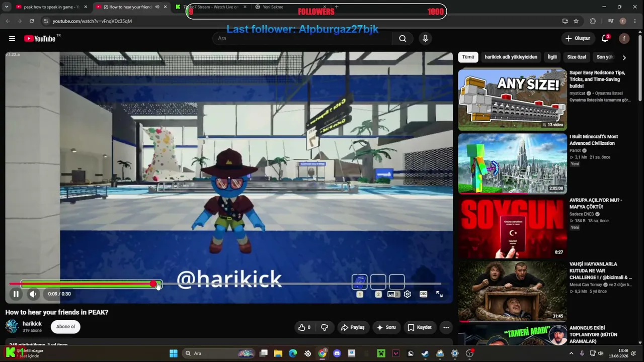Image resolution: width=644 pixels, height=362 pixels.
Task: Select the Size özel filter chip
Action: 577,57
